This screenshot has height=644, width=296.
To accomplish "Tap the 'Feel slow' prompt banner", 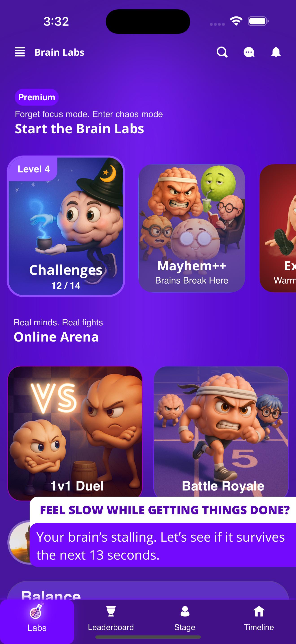I will 163,532.
